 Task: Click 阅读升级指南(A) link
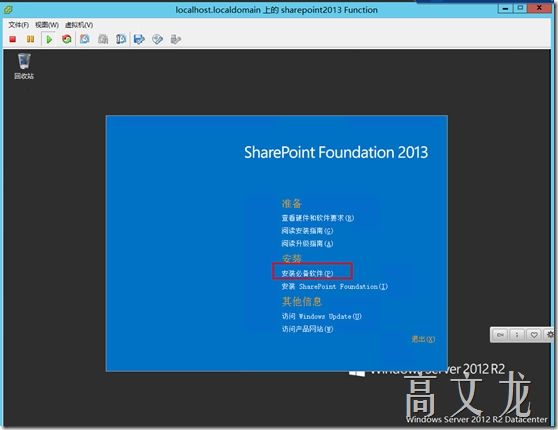click(307, 243)
